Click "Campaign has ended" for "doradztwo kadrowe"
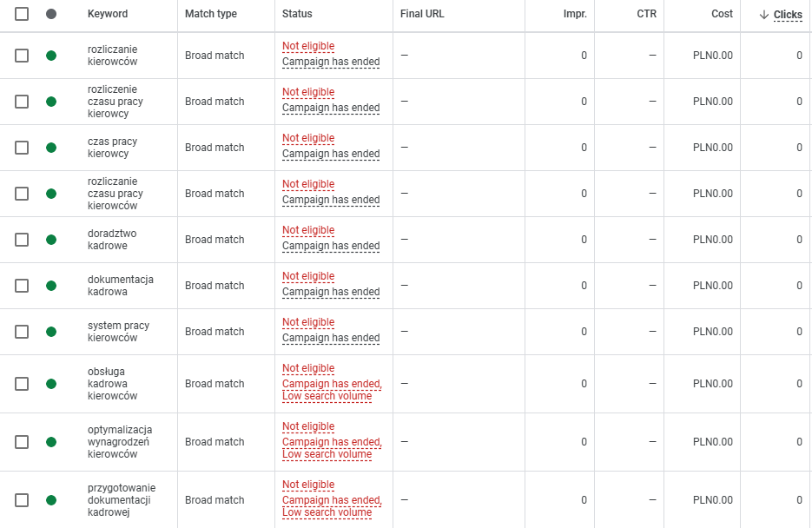812x528 pixels. coord(331,246)
